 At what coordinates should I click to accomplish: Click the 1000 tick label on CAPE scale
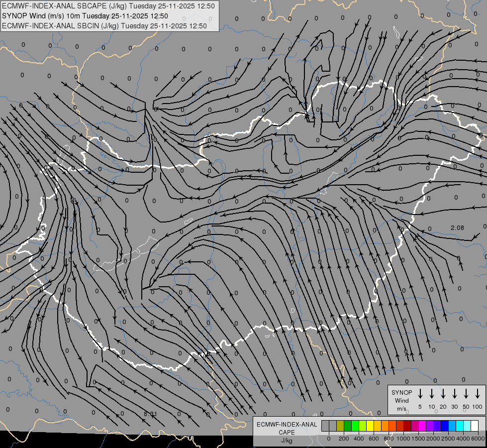(403, 439)
